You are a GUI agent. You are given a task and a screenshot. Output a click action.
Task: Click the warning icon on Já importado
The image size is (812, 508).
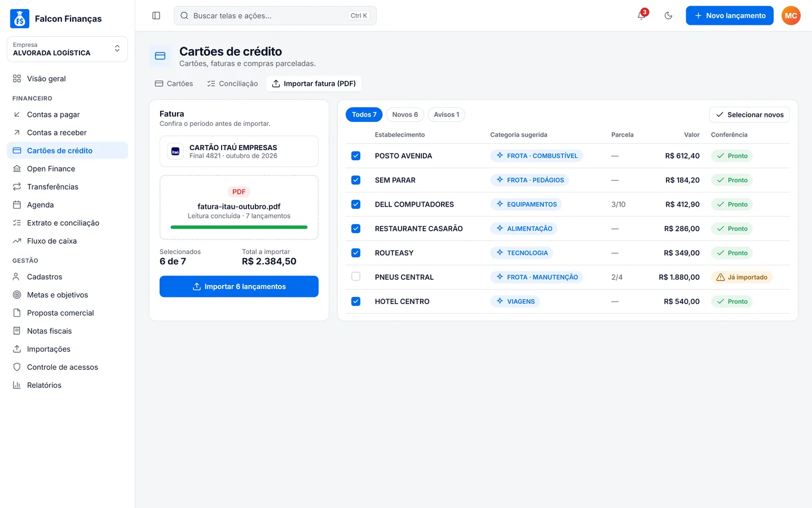[721, 277]
